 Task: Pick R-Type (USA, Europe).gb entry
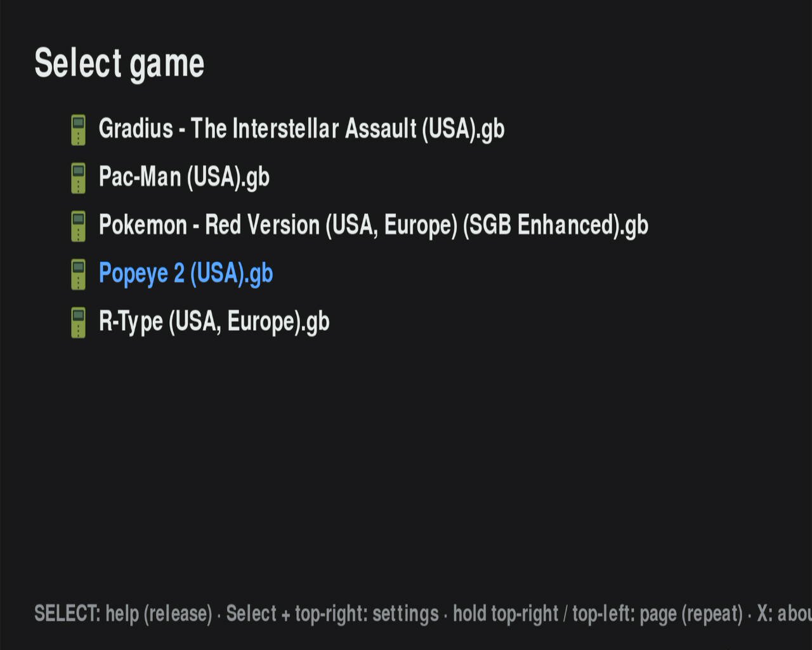pyautogui.click(x=214, y=322)
